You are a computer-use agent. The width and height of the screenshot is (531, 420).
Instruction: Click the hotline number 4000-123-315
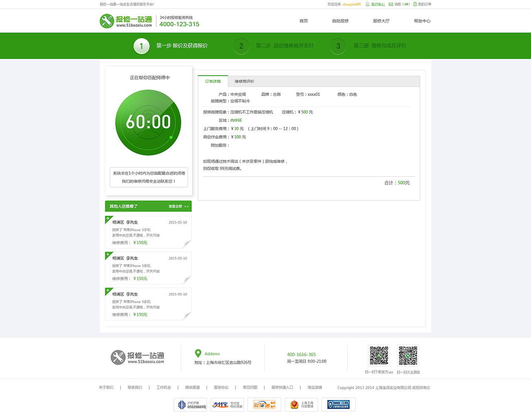click(x=180, y=24)
